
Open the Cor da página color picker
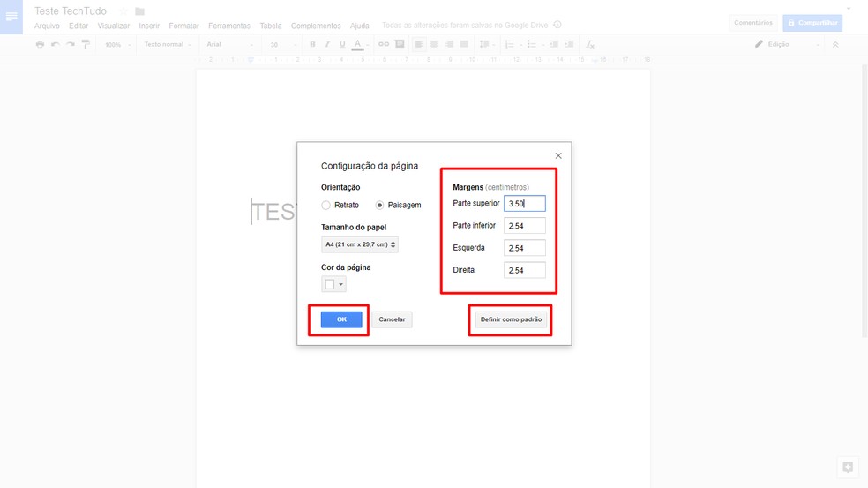pyautogui.click(x=333, y=284)
